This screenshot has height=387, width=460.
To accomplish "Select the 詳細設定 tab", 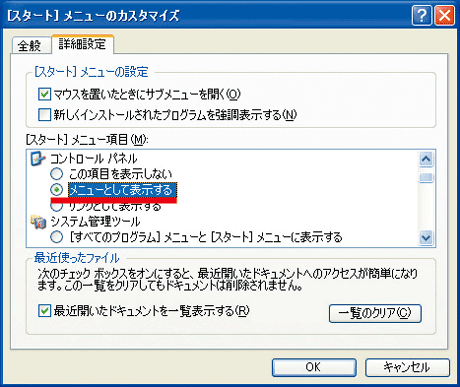I will pos(82,44).
